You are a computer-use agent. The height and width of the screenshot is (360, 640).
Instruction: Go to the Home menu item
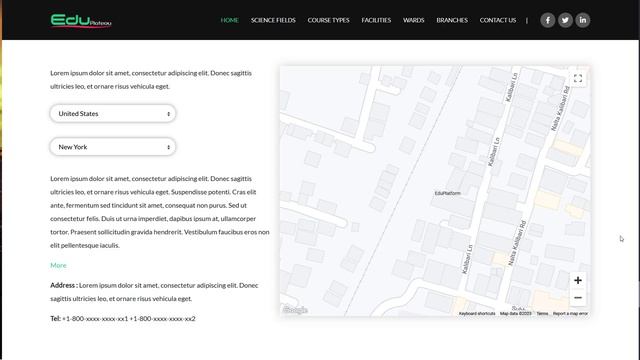(229, 20)
